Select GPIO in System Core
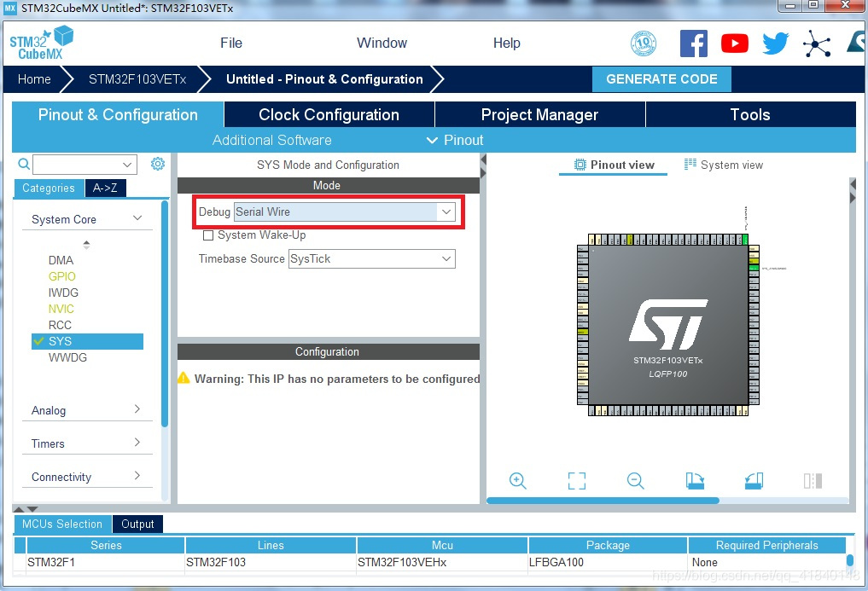The height and width of the screenshot is (591, 868). tap(62, 276)
